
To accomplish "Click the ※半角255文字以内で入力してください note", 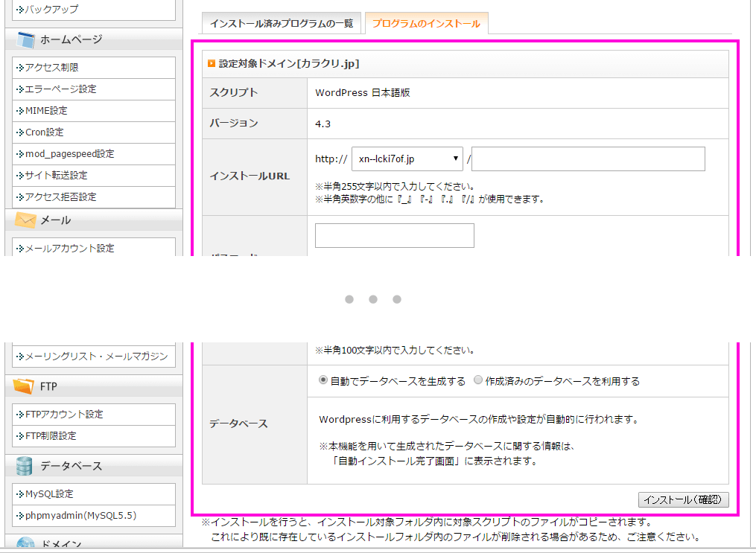I will coord(396,186).
